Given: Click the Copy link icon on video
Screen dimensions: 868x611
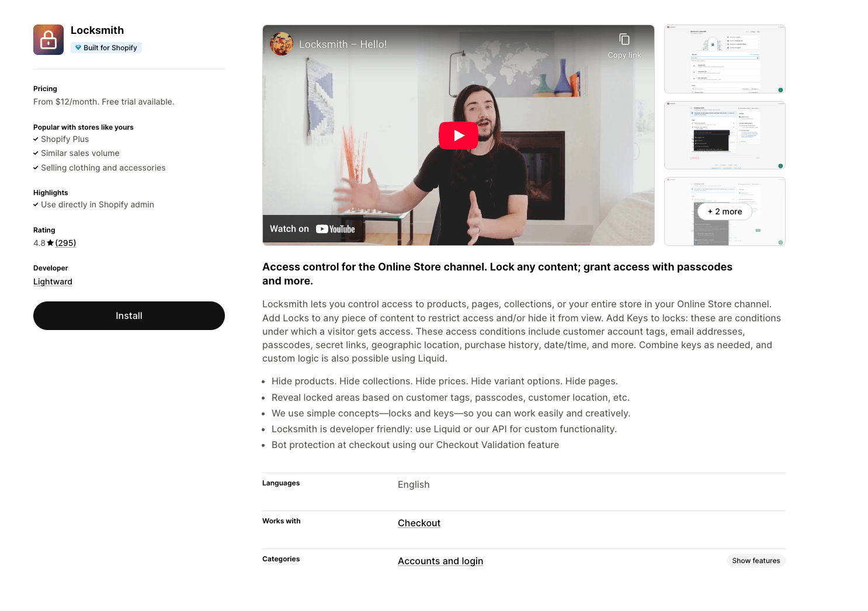Looking at the screenshot, I should click(624, 39).
